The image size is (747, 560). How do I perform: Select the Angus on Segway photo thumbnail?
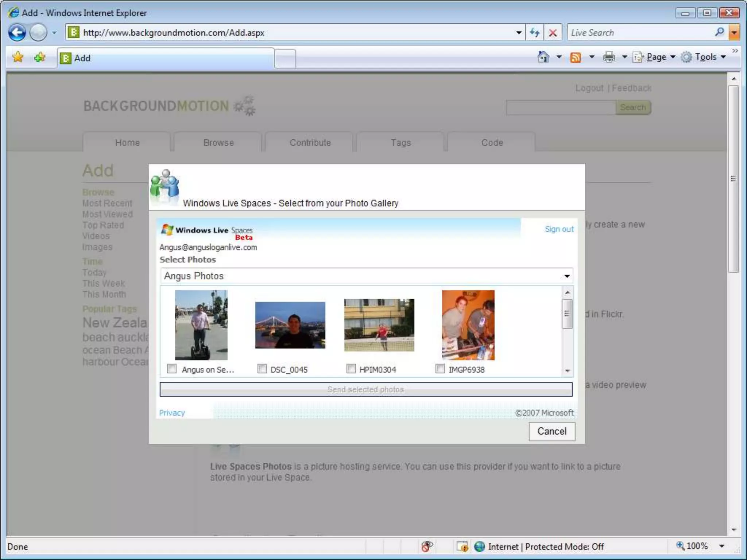tap(201, 325)
